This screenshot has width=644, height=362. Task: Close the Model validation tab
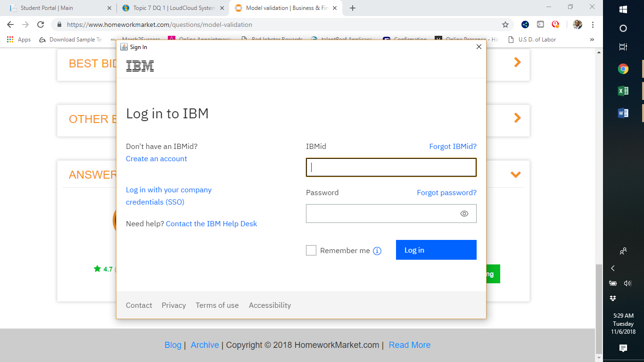(335, 8)
